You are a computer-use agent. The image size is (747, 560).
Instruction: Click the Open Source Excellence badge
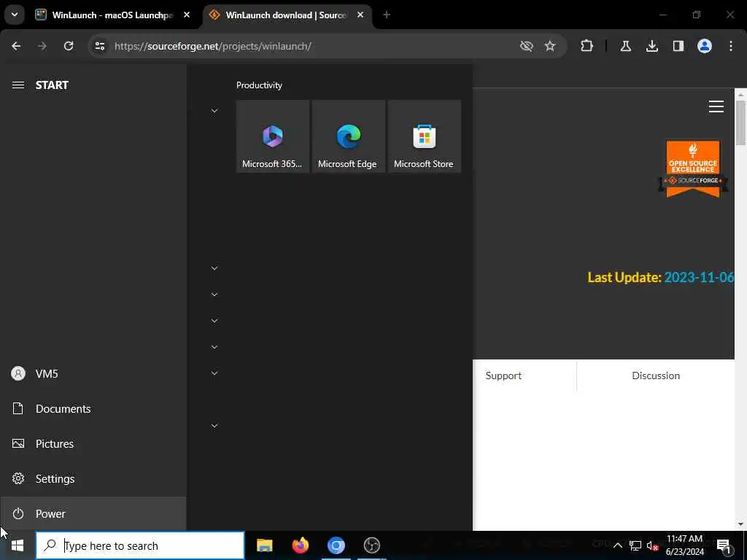693,168
